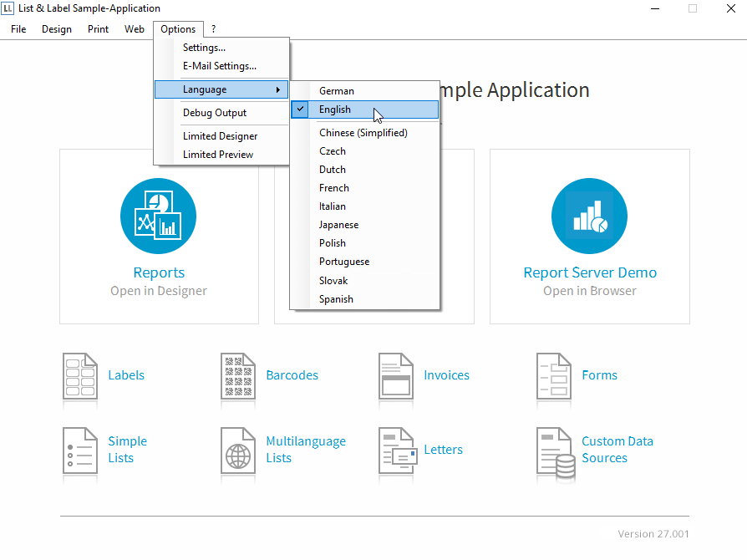Open the Multilanguage Lists link

tap(306, 450)
